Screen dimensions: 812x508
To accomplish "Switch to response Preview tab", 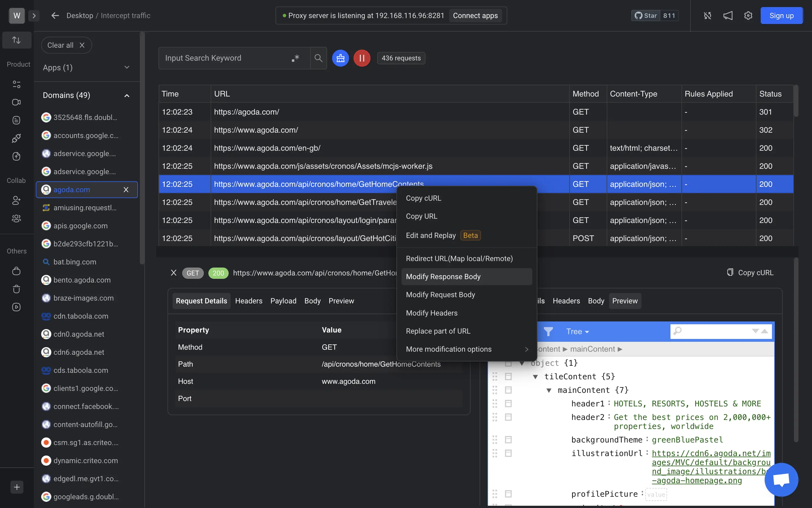I will [625, 301].
